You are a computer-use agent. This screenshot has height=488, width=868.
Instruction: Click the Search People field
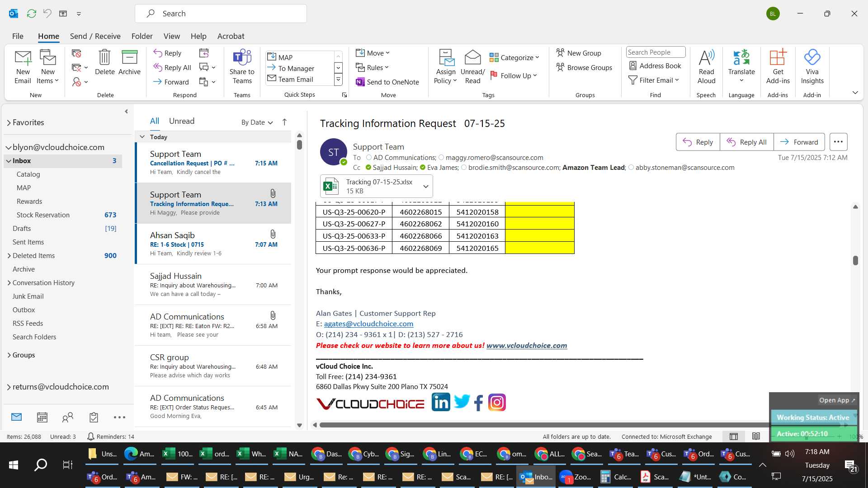pyautogui.click(x=656, y=52)
